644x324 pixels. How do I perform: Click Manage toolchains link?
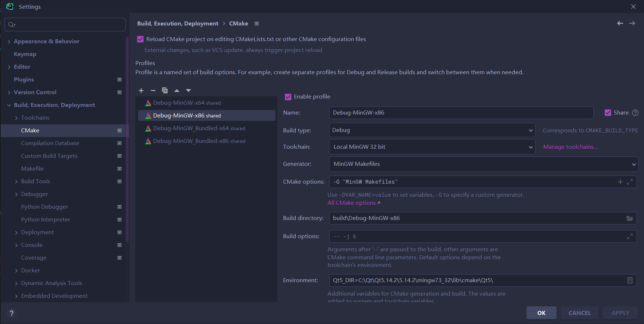coord(570,147)
